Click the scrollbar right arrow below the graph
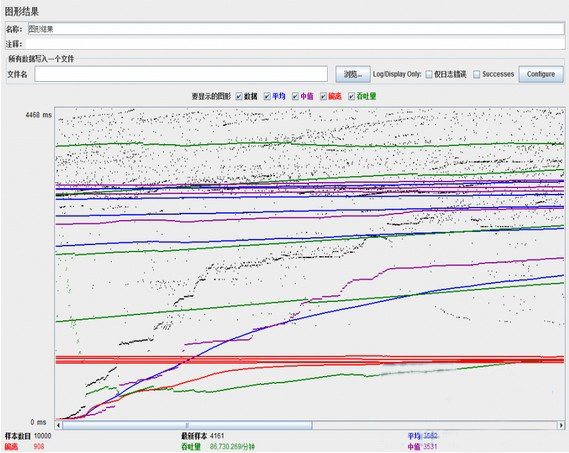 point(561,425)
